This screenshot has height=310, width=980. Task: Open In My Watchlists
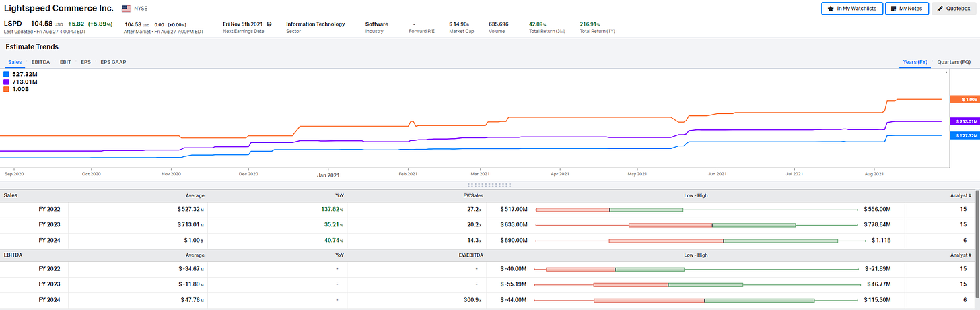(x=852, y=9)
